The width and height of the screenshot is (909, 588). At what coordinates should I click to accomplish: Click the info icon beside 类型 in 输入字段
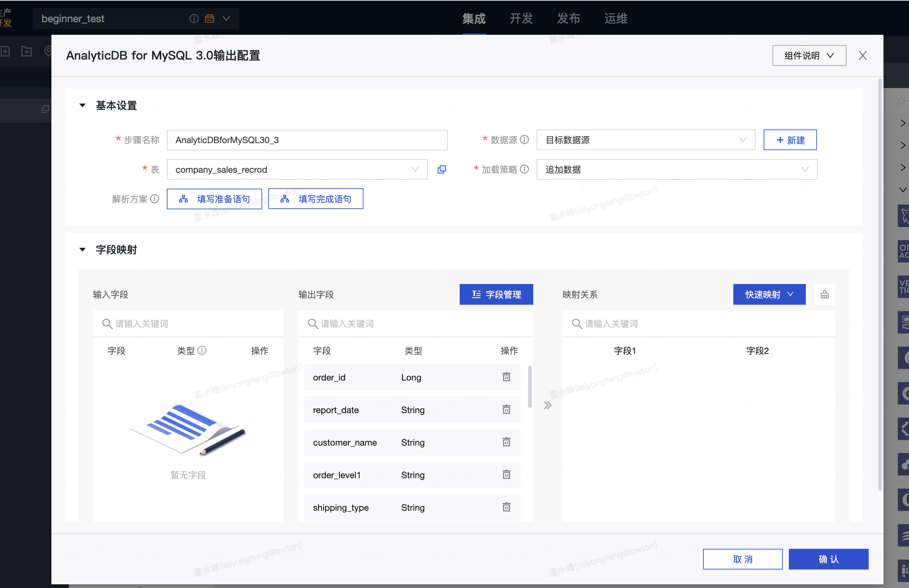click(x=202, y=351)
